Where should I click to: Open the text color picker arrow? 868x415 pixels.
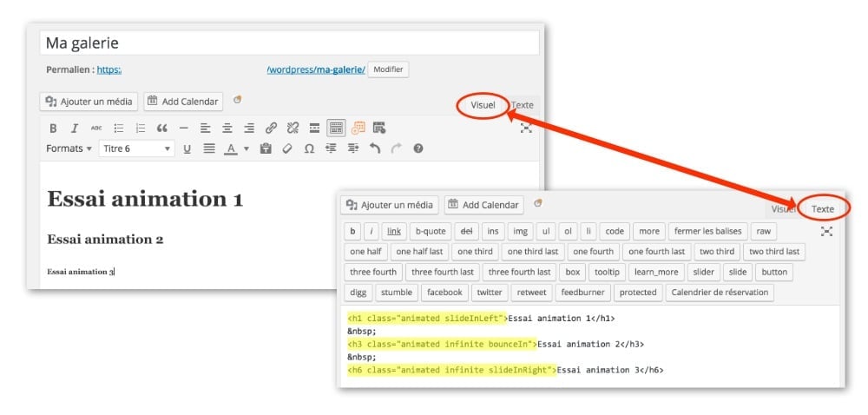247,148
